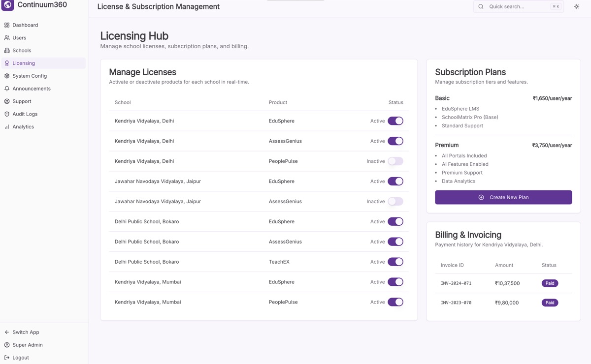Click the Analytics bar chart icon

(x=7, y=127)
